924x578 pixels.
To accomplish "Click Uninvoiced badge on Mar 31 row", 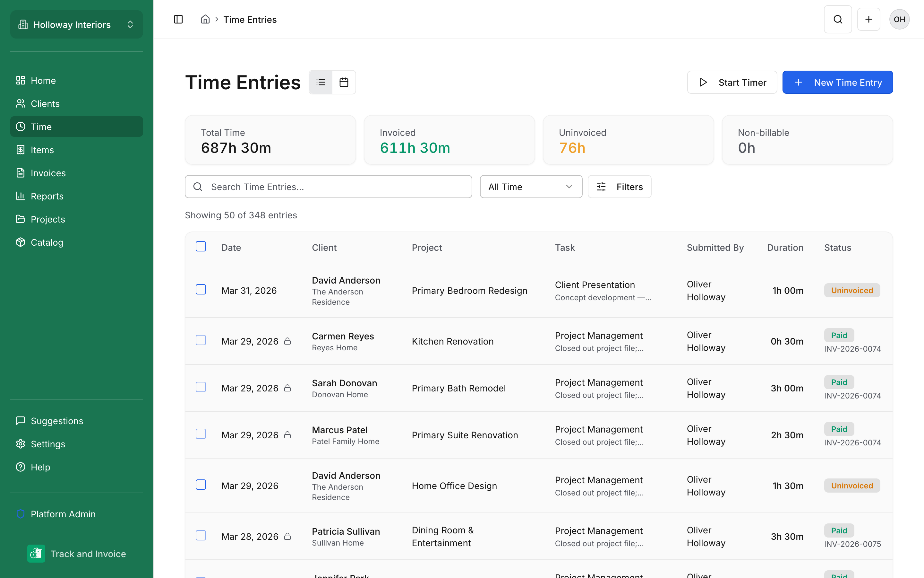I will tap(852, 290).
